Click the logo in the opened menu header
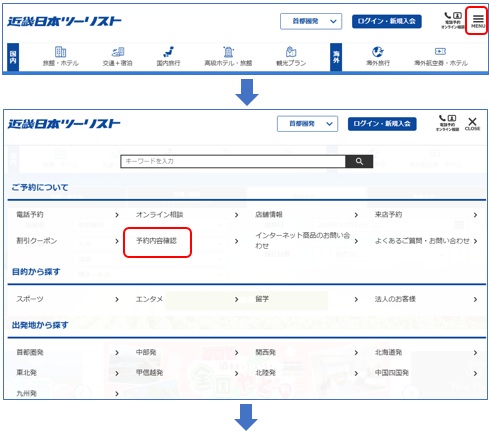490x432 pixels. point(64,124)
